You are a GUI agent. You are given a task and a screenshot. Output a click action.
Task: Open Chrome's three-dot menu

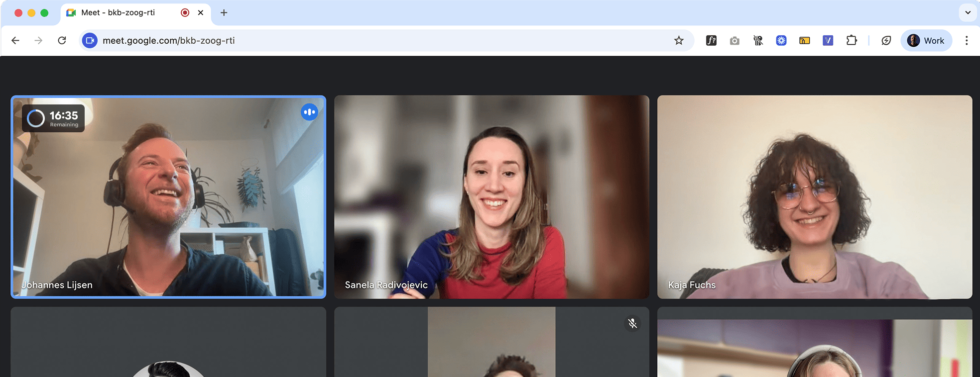967,41
